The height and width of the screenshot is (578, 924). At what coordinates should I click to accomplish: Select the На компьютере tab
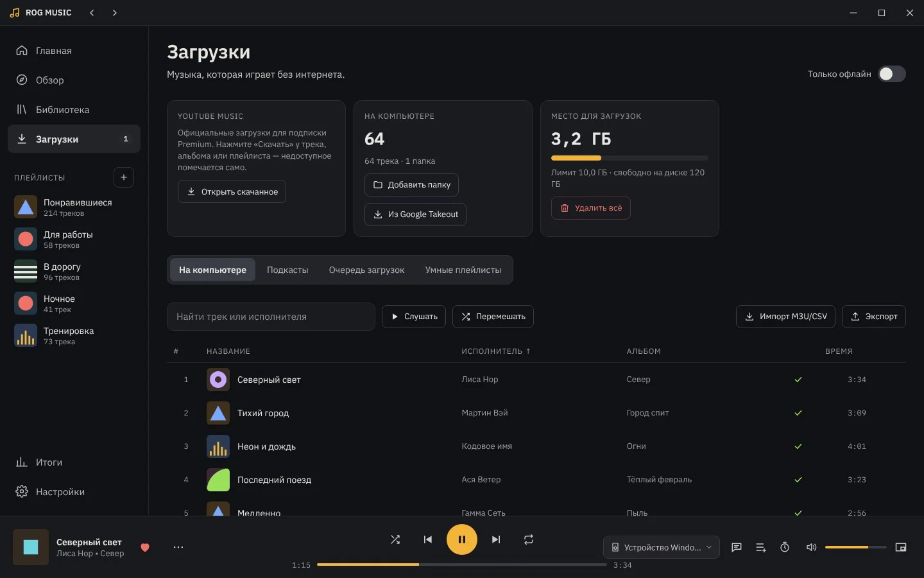click(212, 270)
